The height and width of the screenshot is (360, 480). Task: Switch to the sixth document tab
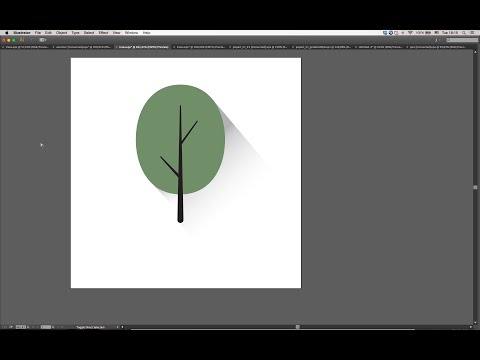tap(323, 47)
